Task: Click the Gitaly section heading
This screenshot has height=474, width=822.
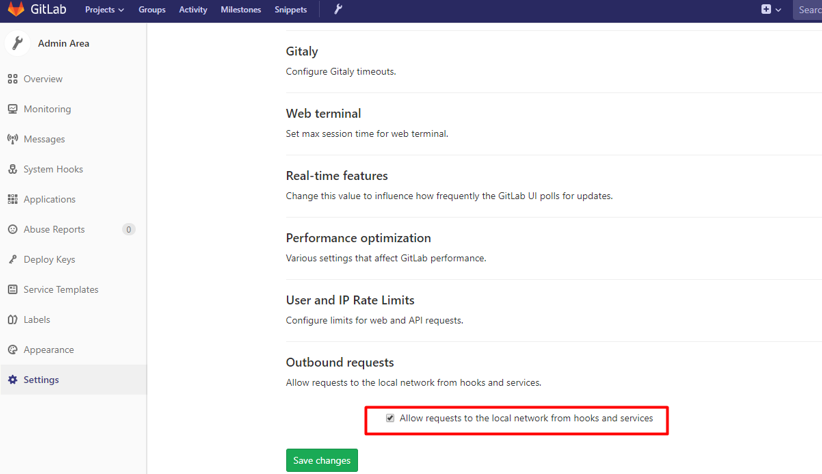Action: click(302, 51)
